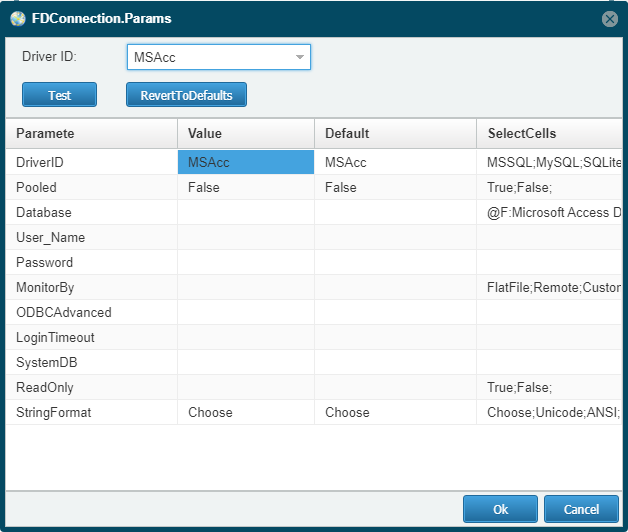Open the Driver ID dropdown arrow
Image resolution: width=628 pixels, height=532 pixels.
tap(300, 57)
